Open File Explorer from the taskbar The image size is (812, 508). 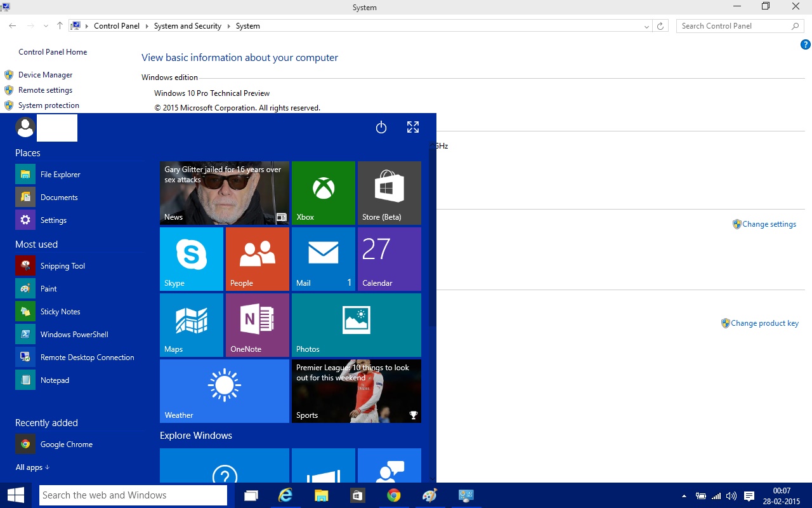tap(322, 495)
